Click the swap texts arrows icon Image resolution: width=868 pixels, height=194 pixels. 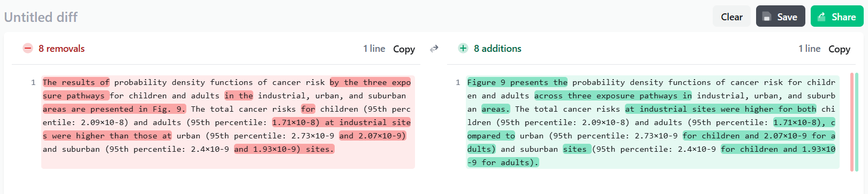434,49
